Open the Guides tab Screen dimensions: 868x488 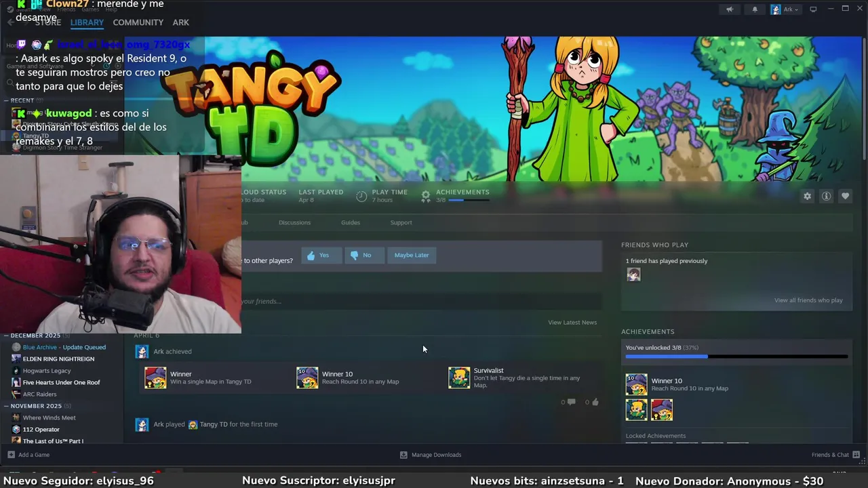point(351,222)
